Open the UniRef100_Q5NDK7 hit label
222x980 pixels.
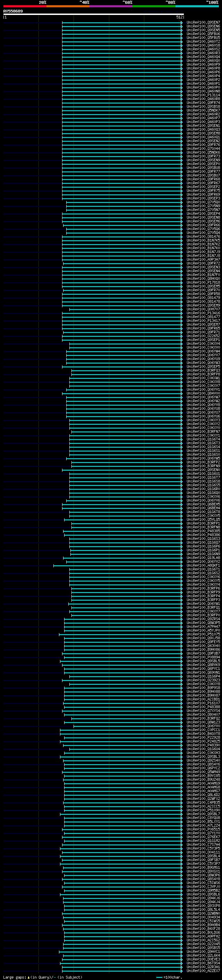203,110
